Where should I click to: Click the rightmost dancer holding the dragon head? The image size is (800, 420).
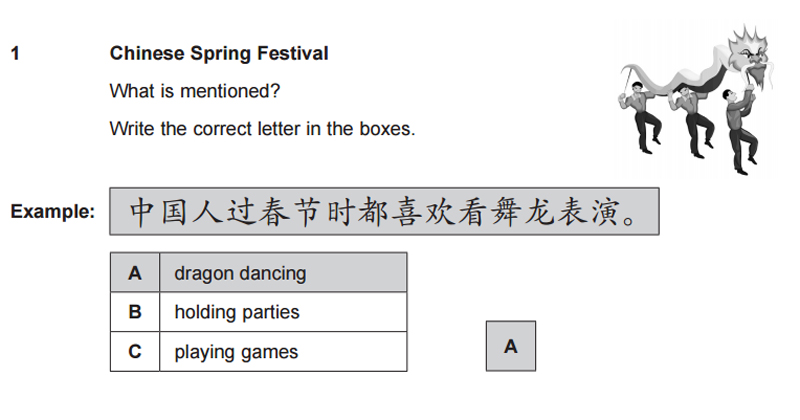(x=739, y=130)
